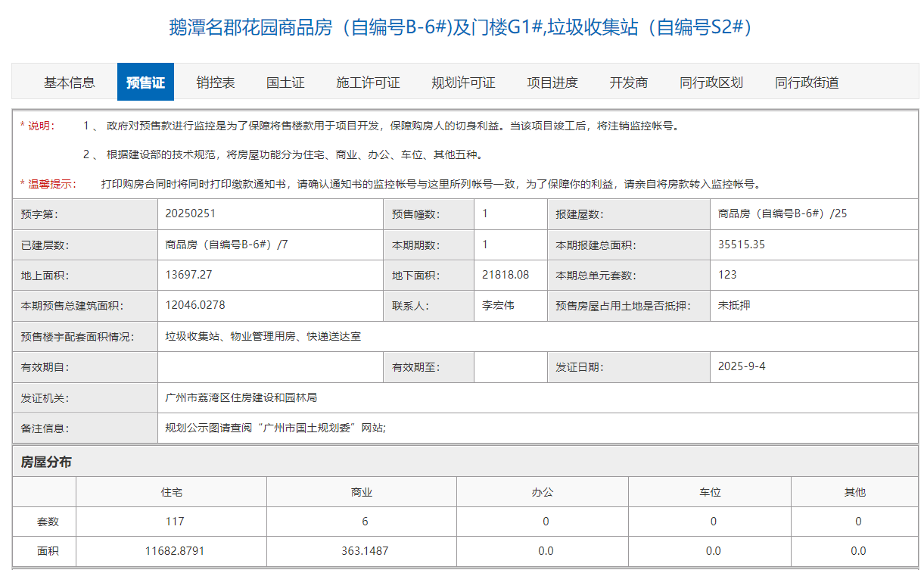Switch to the 开发商 tab

(629, 83)
